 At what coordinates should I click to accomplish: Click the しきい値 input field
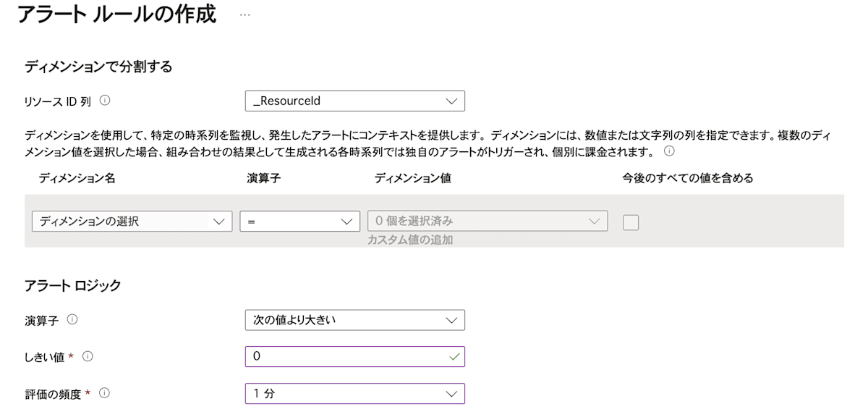355,356
